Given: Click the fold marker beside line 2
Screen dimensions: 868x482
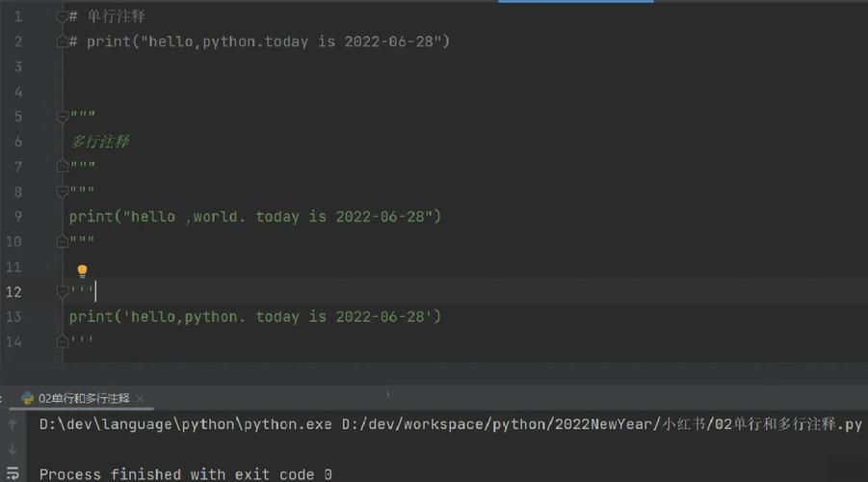Looking at the screenshot, I should pos(64,41).
